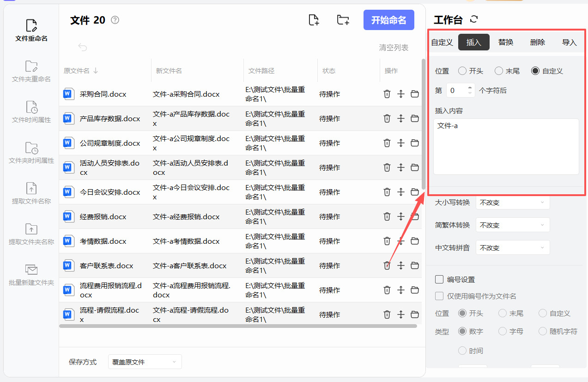Select the 末尾 insert position option
Screen dimensions: 588x382
click(499, 71)
